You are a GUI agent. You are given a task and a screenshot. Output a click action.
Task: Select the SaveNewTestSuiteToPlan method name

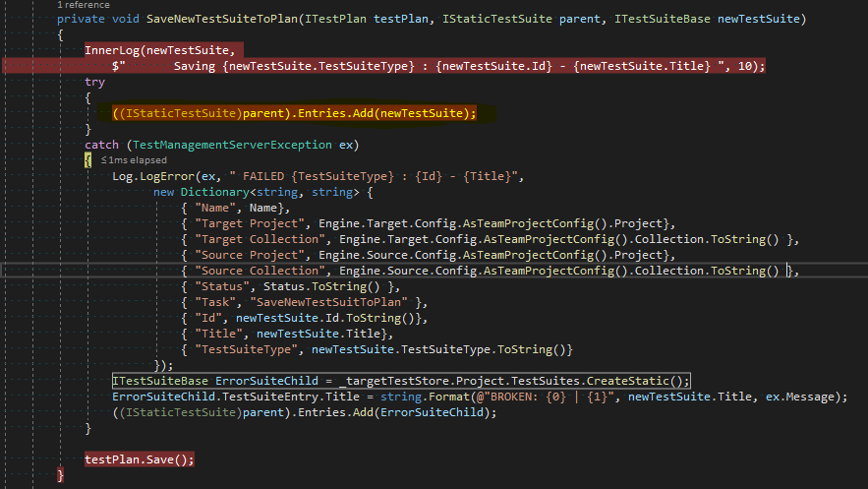click(222, 19)
